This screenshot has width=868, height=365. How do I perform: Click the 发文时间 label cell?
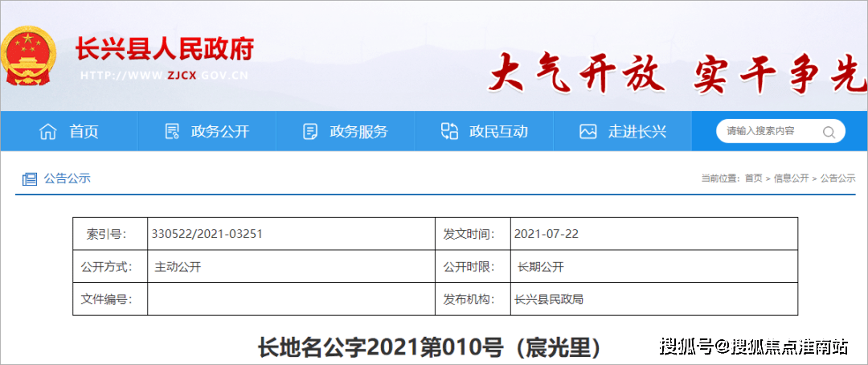click(x=473, y=234)
